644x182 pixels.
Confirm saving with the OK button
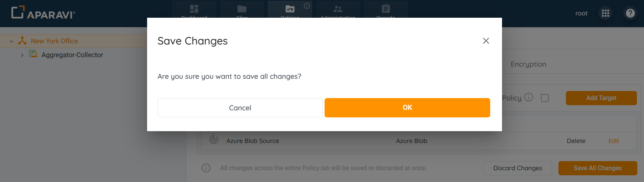pos(407,108)
